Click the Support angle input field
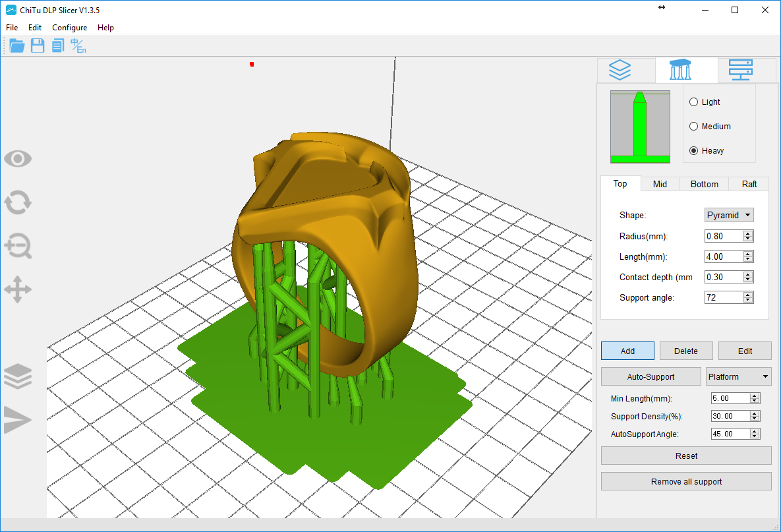The height and width of the screenshot is (532, 781). 724,297
